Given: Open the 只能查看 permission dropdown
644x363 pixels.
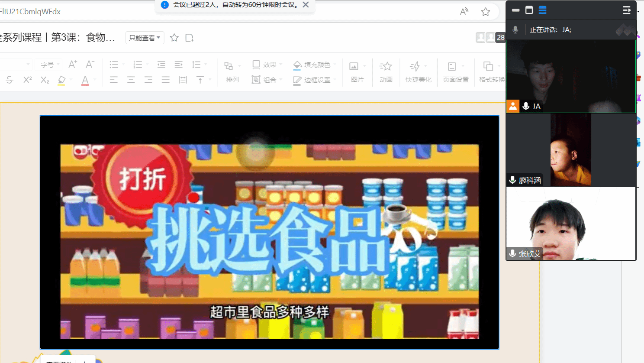Looking at the screenshot, I should point(145,38).
